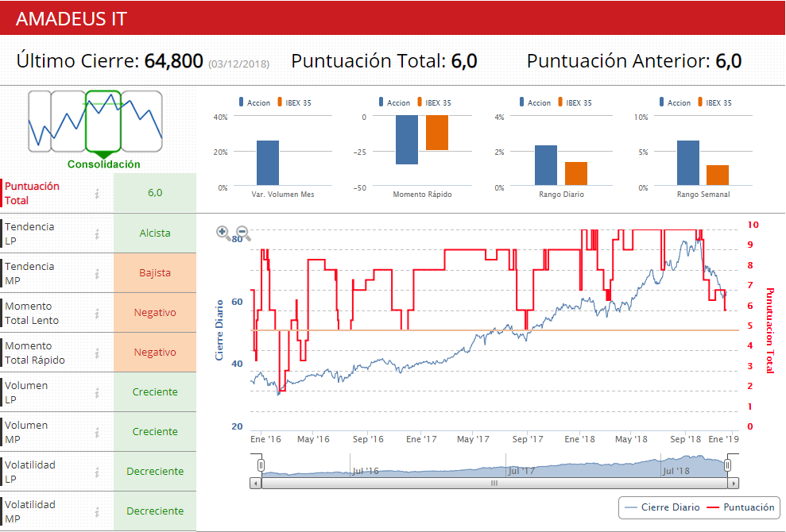The height and width of the screenshot is (532, 786).
Task: Click the Cierre Diario axis title
Action: [x=219, y=330]
